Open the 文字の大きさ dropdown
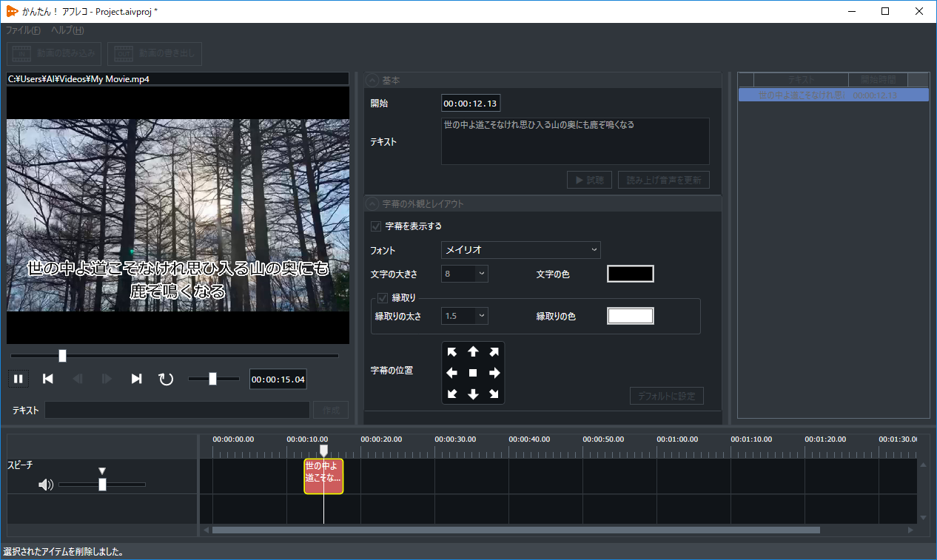The image size is (937, 560). point(465,274)
